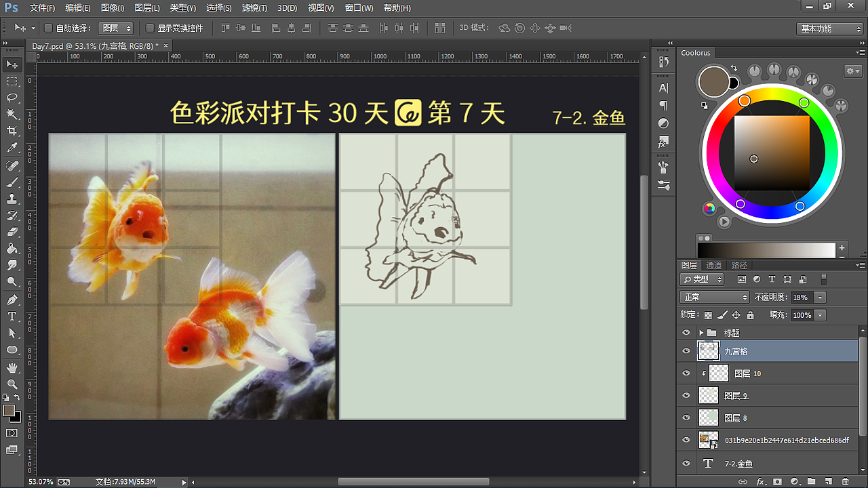This screenshot has width=868, height=488.
Task: Expand the 标题 layer group
Action: pyautogui.click(x=701, y=333)
